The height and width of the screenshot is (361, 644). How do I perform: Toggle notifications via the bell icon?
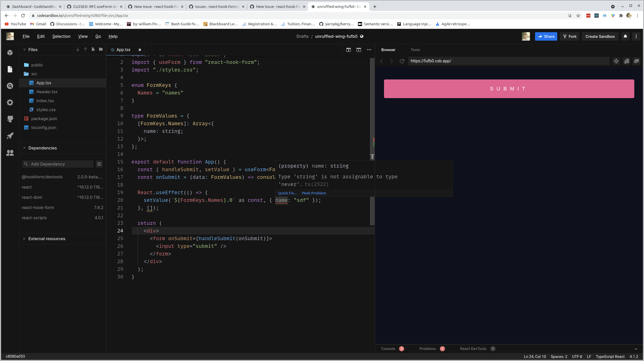625,36
